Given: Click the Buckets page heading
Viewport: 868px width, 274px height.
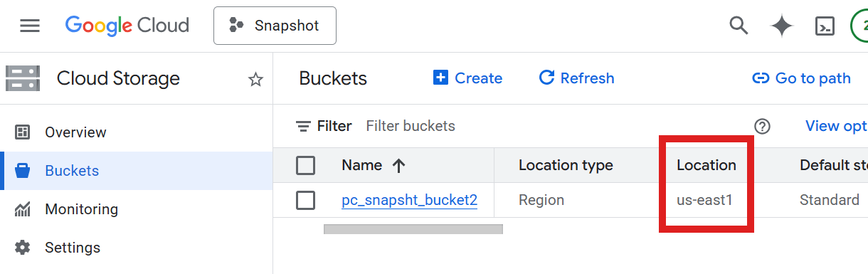Looking at the screenshot, I should pos(333,78).
